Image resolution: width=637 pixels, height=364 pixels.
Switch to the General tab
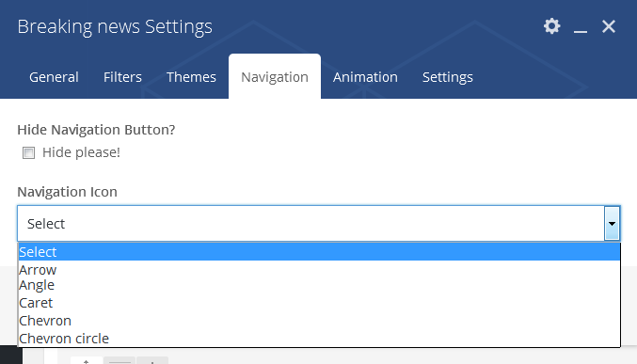click(x=54, y=77)
